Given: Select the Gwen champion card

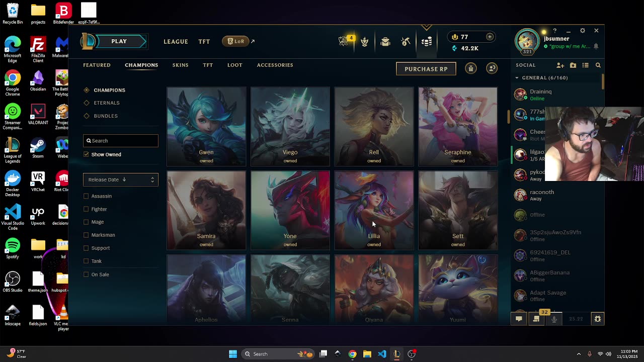Looking at the screenshot, I should 206,126.
